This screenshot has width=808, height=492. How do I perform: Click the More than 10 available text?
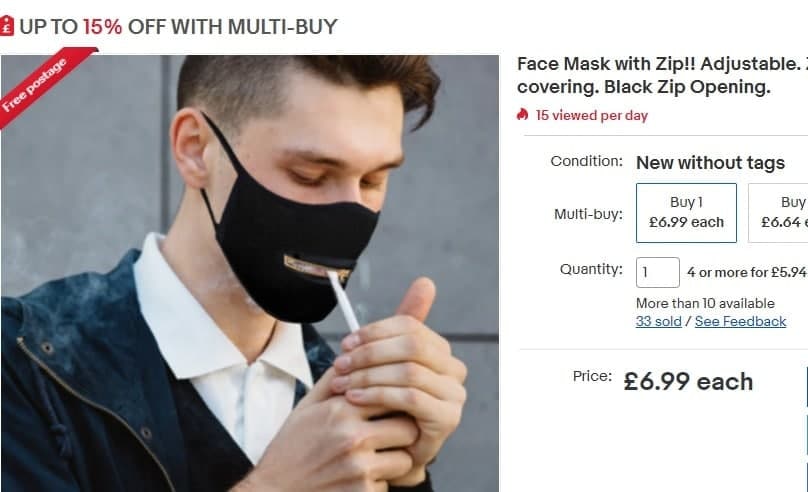(x=705, y=303)
